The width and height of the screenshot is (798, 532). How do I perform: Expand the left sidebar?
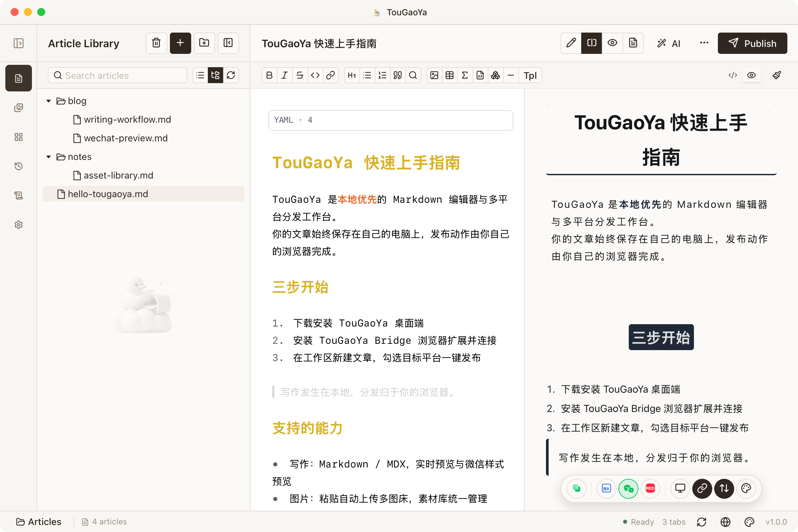pyautogui.click(x=19, y=43)
